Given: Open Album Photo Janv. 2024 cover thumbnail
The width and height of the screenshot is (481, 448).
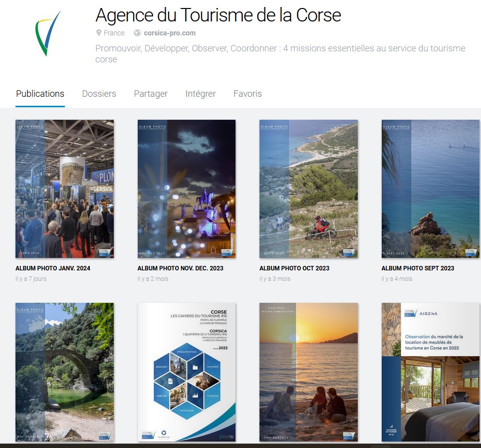Looking at the screenshot, I should point(65,189).
